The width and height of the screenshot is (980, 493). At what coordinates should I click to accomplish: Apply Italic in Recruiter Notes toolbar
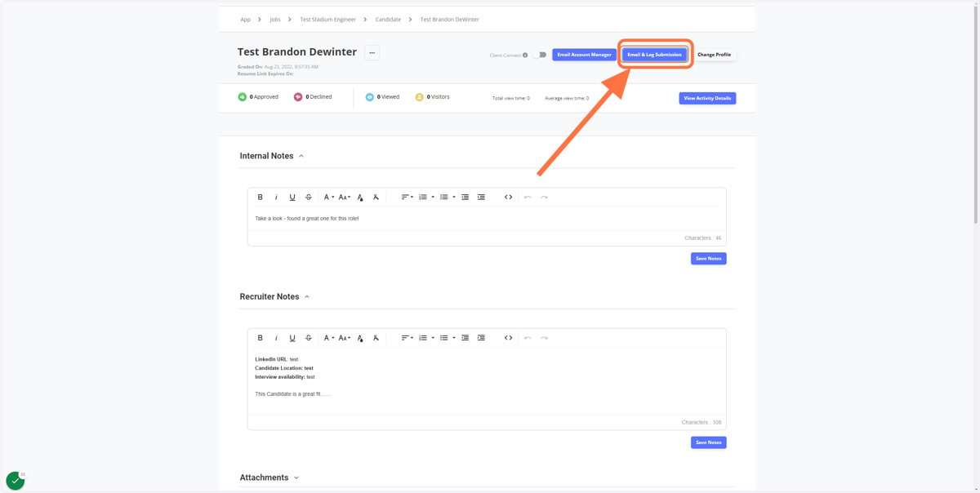point(276,338)
